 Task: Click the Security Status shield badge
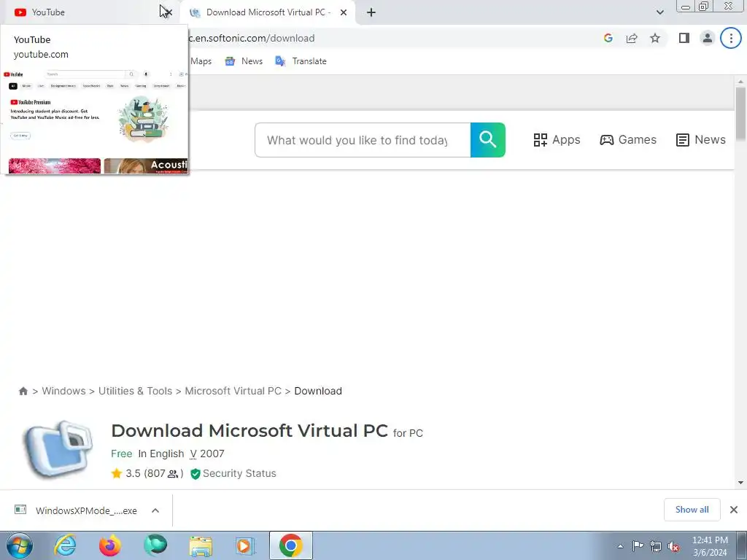233,473
